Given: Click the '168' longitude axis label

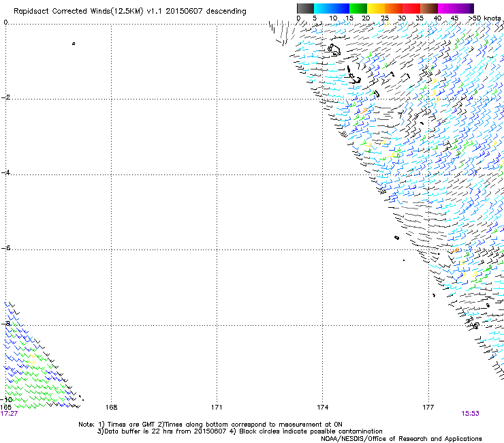Looking at the screenshot, I should pyautogui.click(x=111, y=408).
